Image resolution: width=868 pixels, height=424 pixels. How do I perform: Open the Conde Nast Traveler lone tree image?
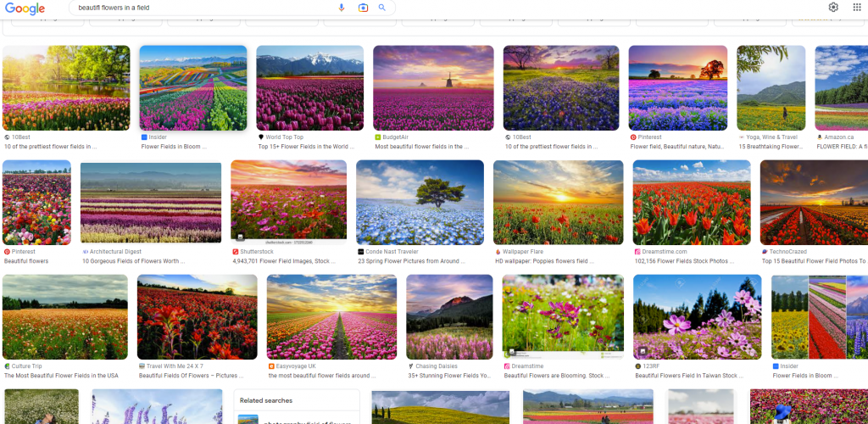pos(420,203)
